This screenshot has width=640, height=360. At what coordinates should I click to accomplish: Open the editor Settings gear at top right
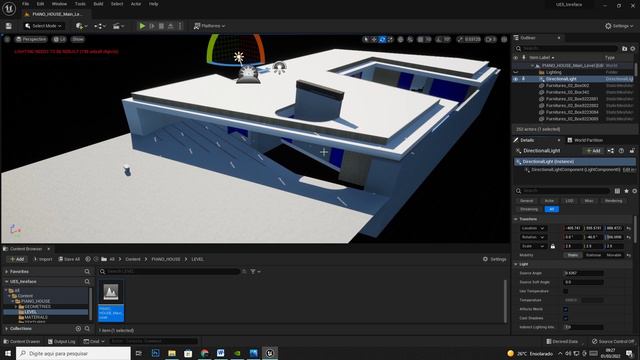619,26
